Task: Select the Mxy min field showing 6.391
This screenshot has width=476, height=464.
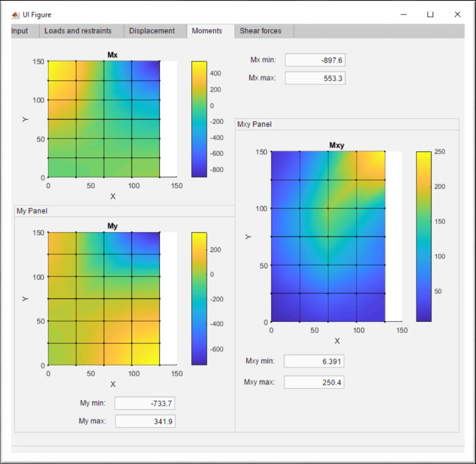Action: [314, 360]
